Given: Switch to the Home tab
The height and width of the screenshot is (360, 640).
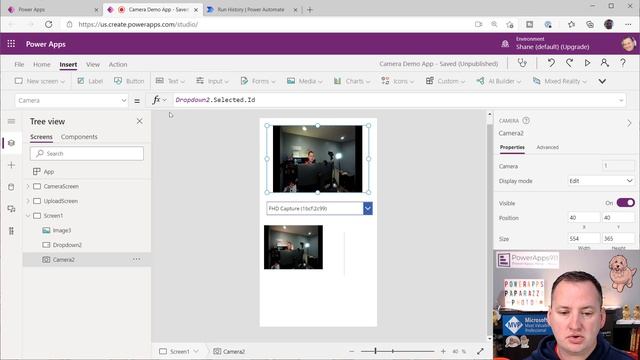Looking at the screenshot, I should click(x=42, y=64).
